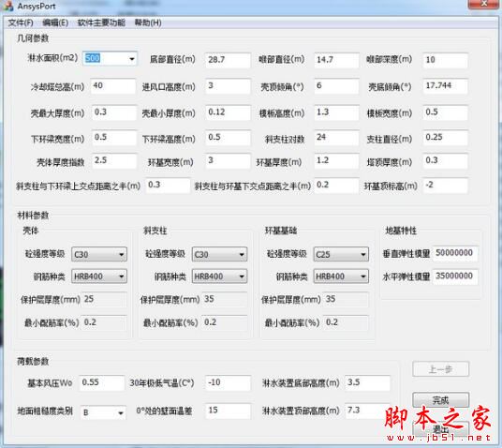The image size is (502, 448).
Task: Open the 斜支柱 砼强度等级 C30 dropdown
Action: (219, 254)
